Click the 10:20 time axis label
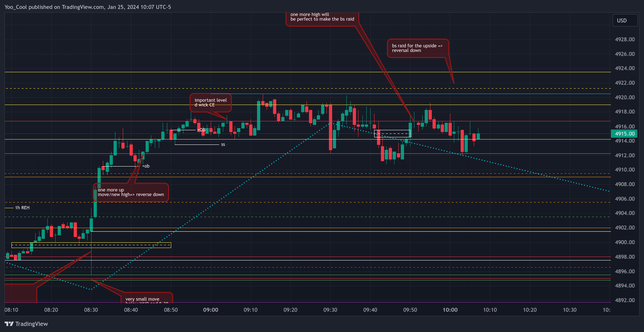The height and width of the screenshot is (332, 644). (x=530, y=310)
